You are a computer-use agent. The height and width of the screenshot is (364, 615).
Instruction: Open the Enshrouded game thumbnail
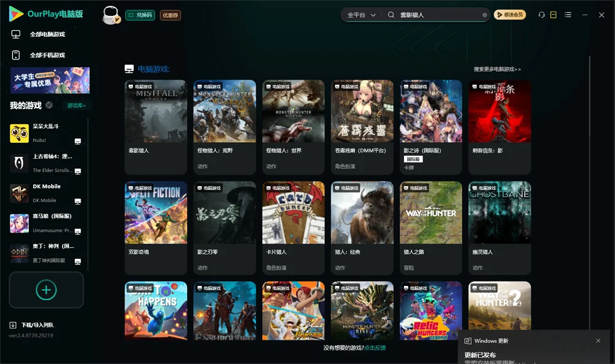pyautogui.click(x=224, y=311)
